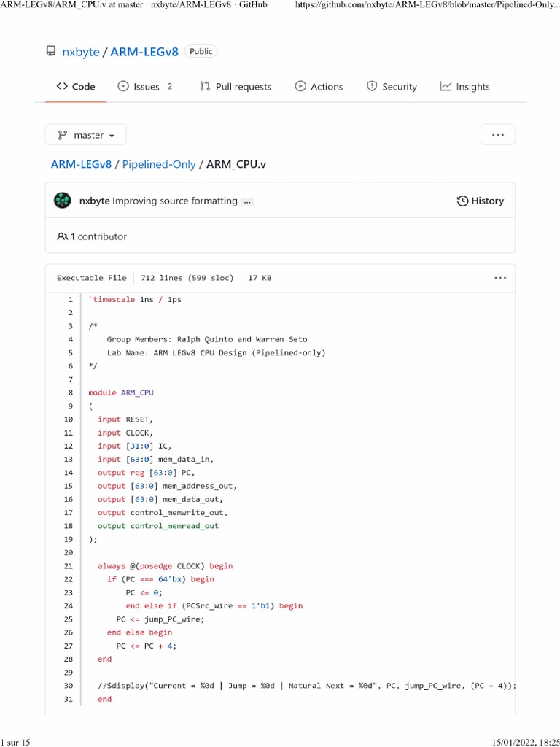Click the Code tab brackets icon
Screen dimensions: 560x747
[63, 86]
